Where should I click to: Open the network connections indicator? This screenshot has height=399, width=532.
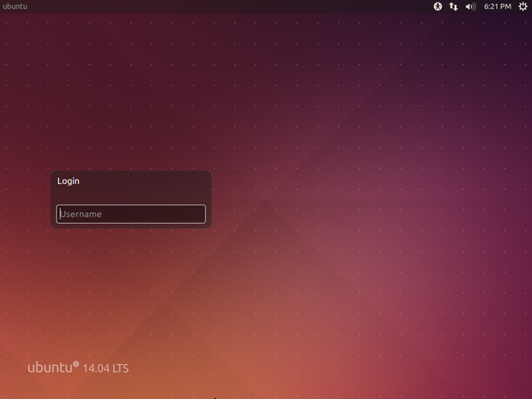(x=453, y=7)
